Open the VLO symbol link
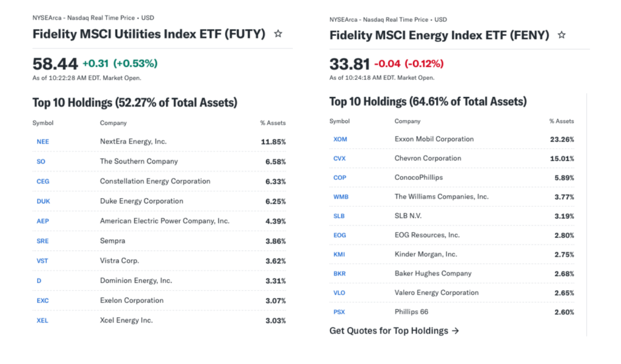Viewport: 621px width, 364px height. 340,293
